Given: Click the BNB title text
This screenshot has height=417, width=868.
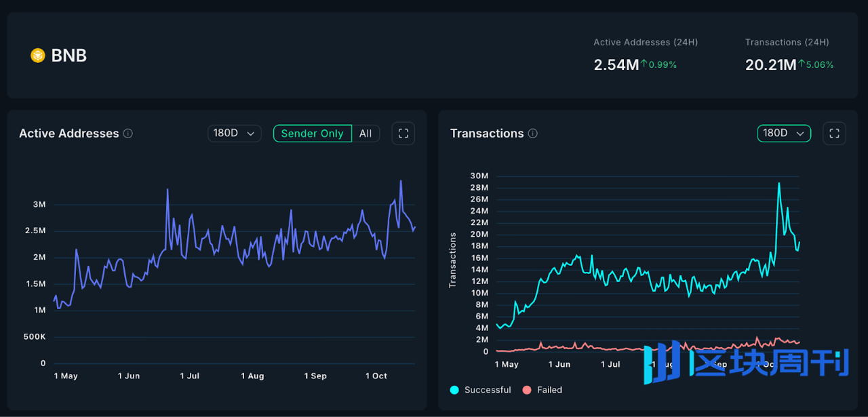Looking at the screenshot, I should pyautogui.click(x=69, y=56).
